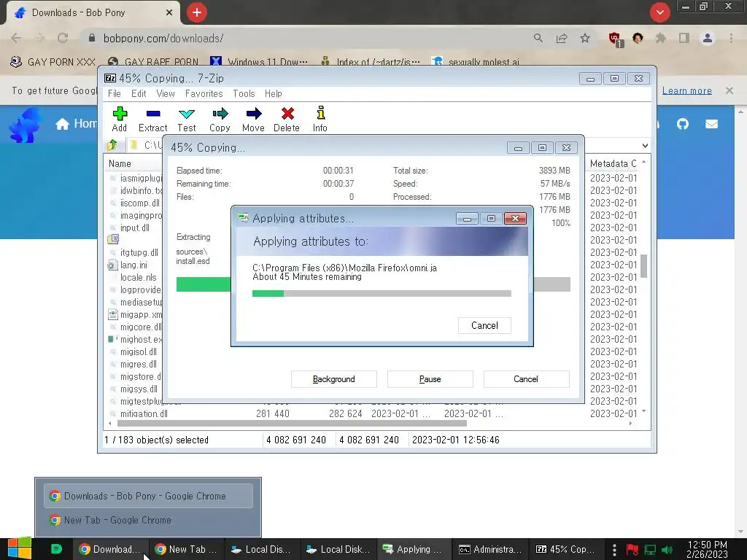Click the bobpony.com address bar
The image size is (747, 560).
[x=305, y=38]
